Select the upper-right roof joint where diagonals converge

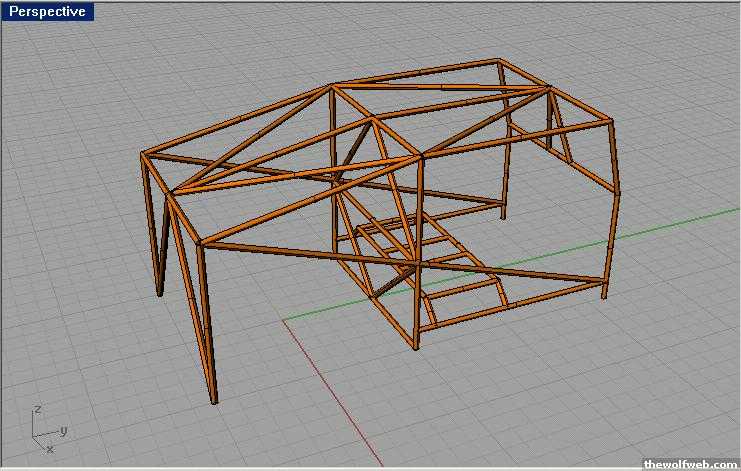(549, 91)
